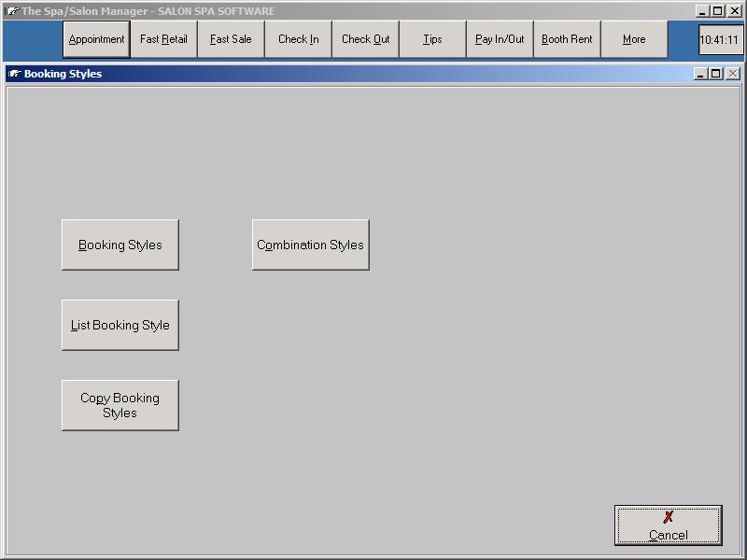The image size is (747, 560).
Task: Click the clock display showing 10:41:11
Action: [x=719, y=40]
